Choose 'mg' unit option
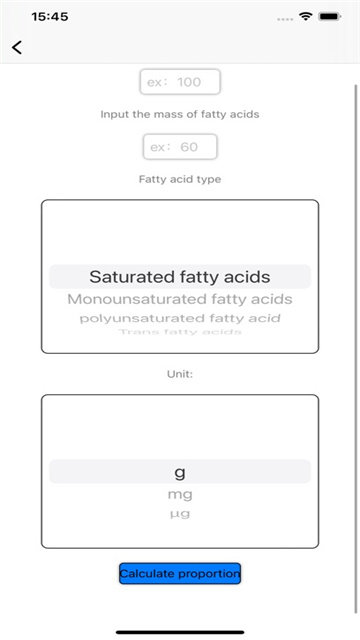This screenshot has height=640, width=360. pos(180,495)
